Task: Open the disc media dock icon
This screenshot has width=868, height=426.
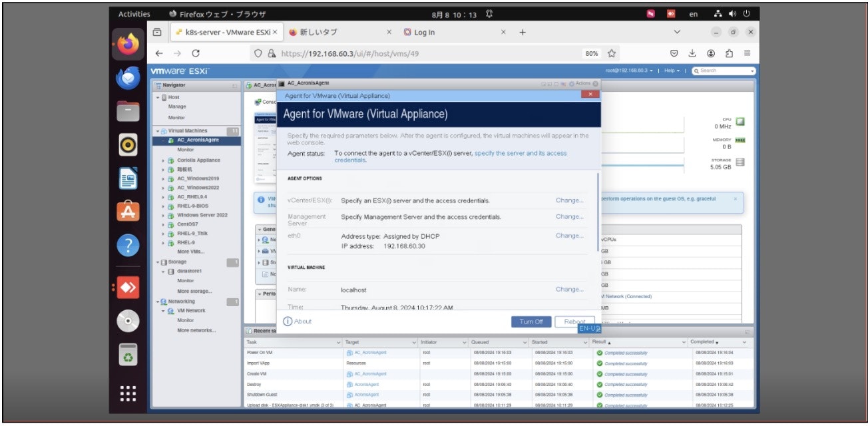Action: point(128,321)
